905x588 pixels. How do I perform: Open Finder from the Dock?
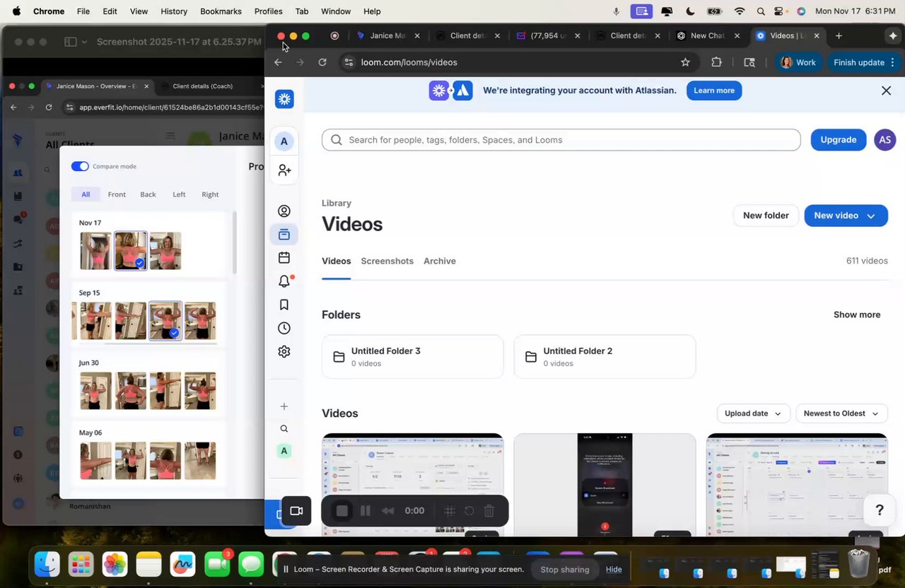(x=47, y=564)
